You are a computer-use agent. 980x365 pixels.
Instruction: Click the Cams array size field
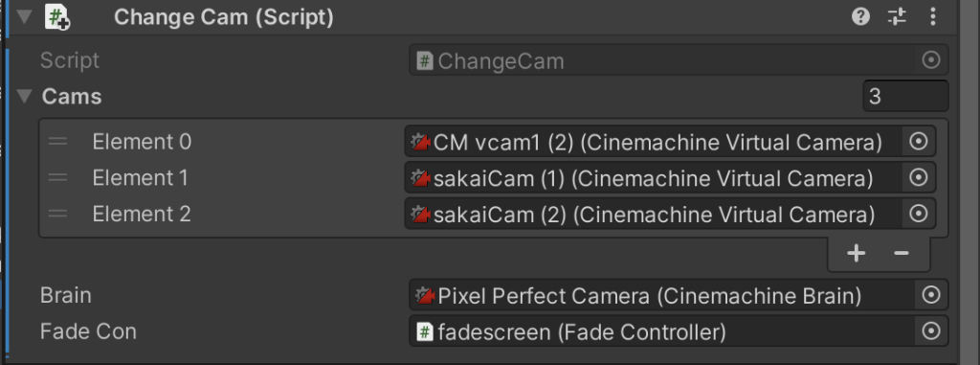point(905,97)
